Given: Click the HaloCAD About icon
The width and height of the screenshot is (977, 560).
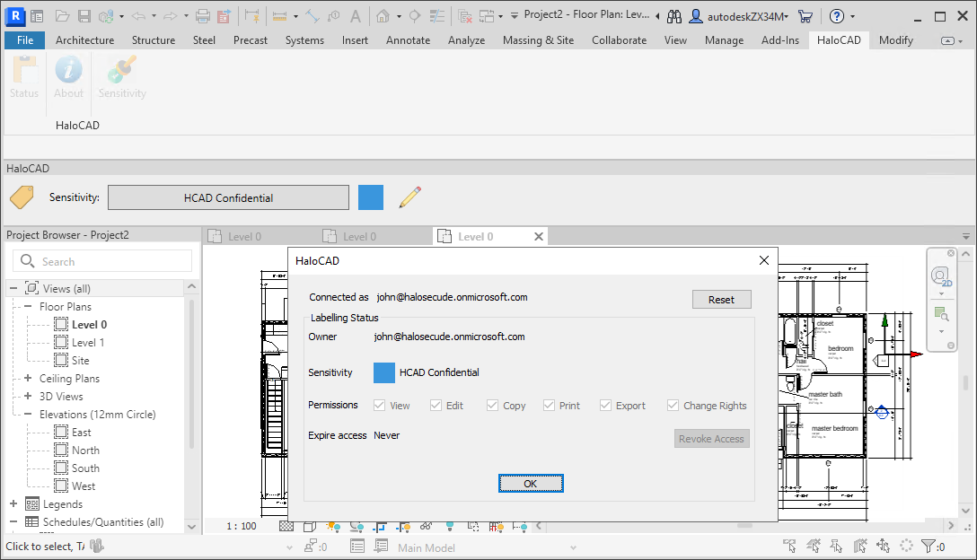Looking at the screenshot, I should (x=68, y=72).
